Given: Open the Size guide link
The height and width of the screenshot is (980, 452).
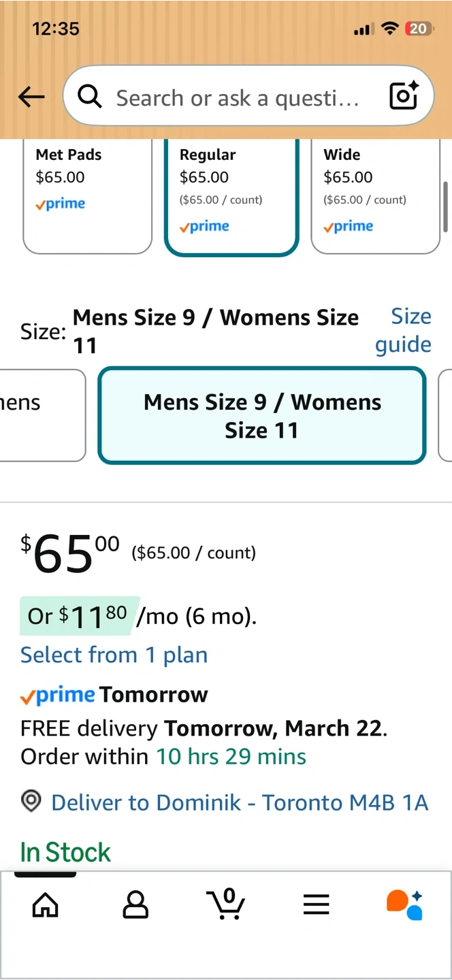Looking at the screenshot, I should click(x=404, y=330).
